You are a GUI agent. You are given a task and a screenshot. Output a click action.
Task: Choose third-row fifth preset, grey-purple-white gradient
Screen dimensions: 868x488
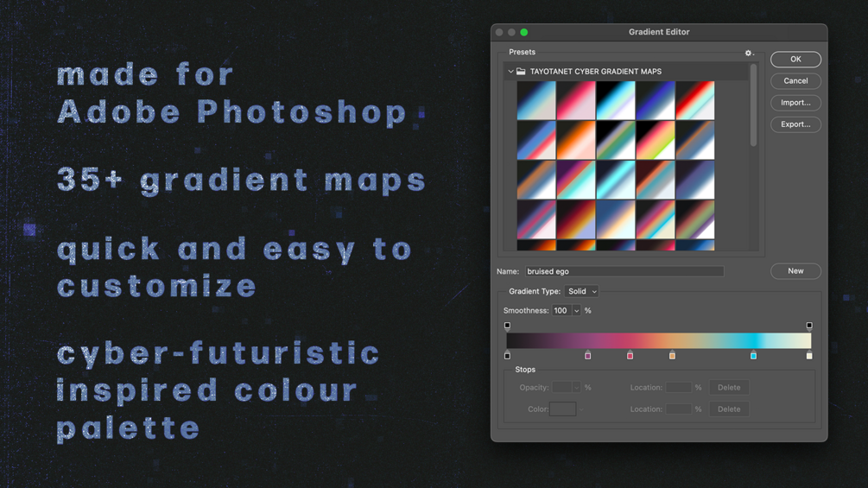pyautogui.click(x=695, y=181)
